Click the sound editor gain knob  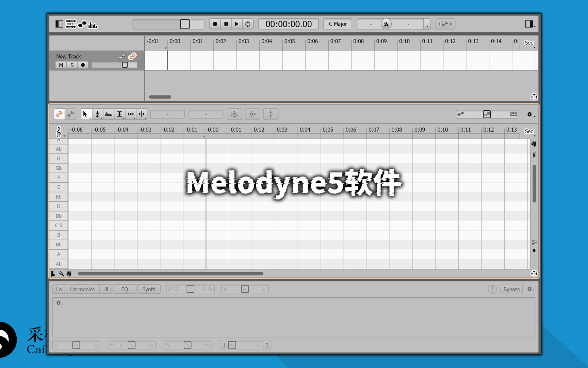point(492,289)
